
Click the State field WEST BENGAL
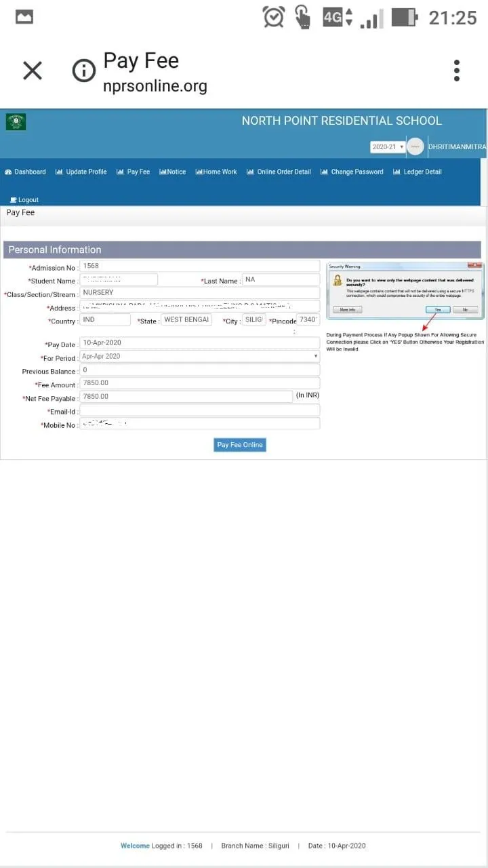point(186,320)
